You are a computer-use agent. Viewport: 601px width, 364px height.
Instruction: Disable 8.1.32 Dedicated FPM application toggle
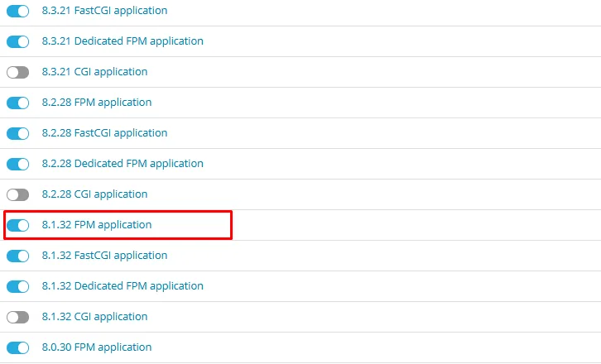pyautogui.click(x=17, y=286)
